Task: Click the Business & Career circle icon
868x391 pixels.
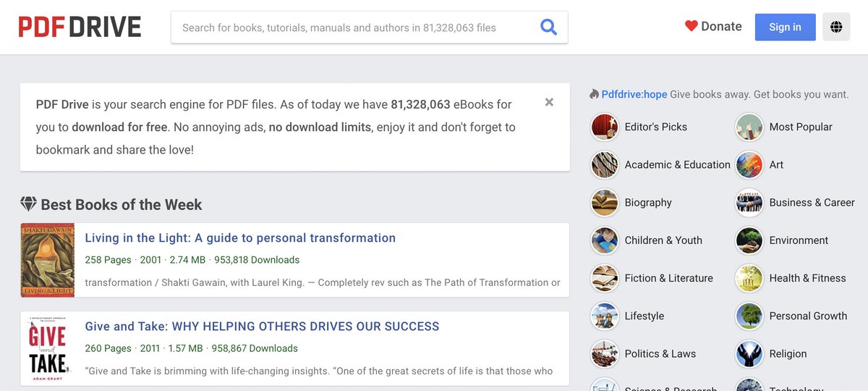Action: 749,203
